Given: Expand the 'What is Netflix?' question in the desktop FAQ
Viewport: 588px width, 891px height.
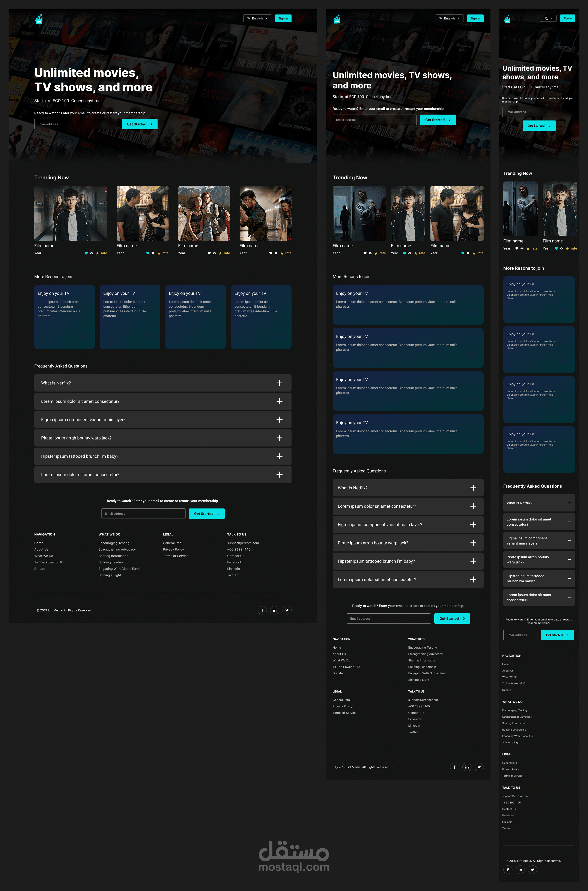Looking at the screenshot, I should (x=279, y=383).
